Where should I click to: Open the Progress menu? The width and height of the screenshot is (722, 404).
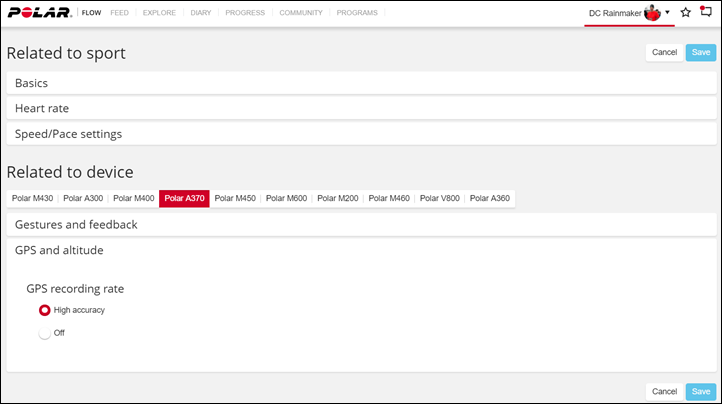pos(245,13)
